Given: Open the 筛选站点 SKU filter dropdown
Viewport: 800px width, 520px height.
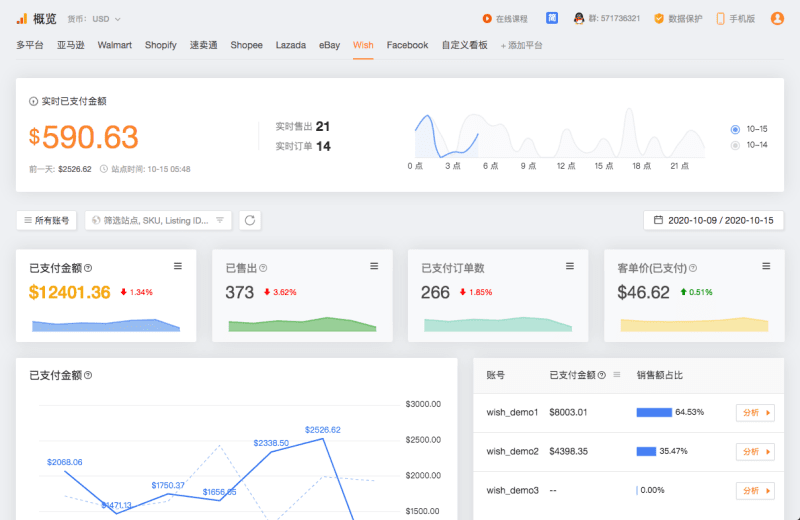Looking at the screenshot, I should point(158,220).
